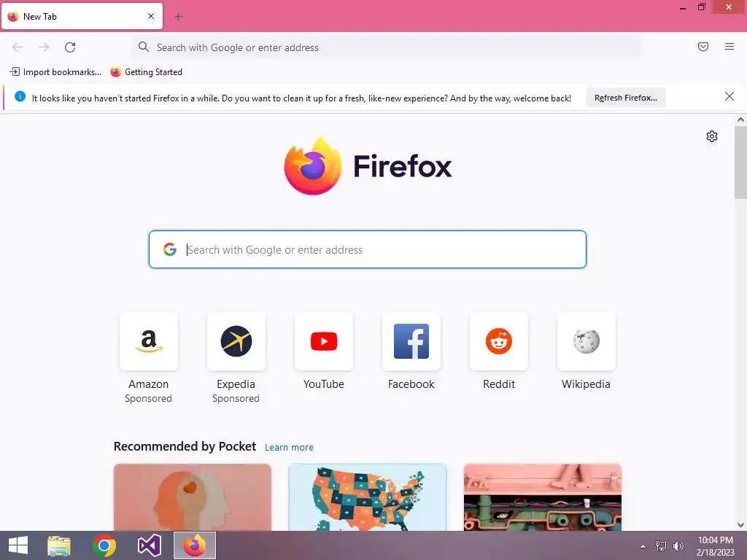Screen dimensions: 747x560
Task: Open the Wikipedia shortcut tile
Action: [x=586, y=341]
